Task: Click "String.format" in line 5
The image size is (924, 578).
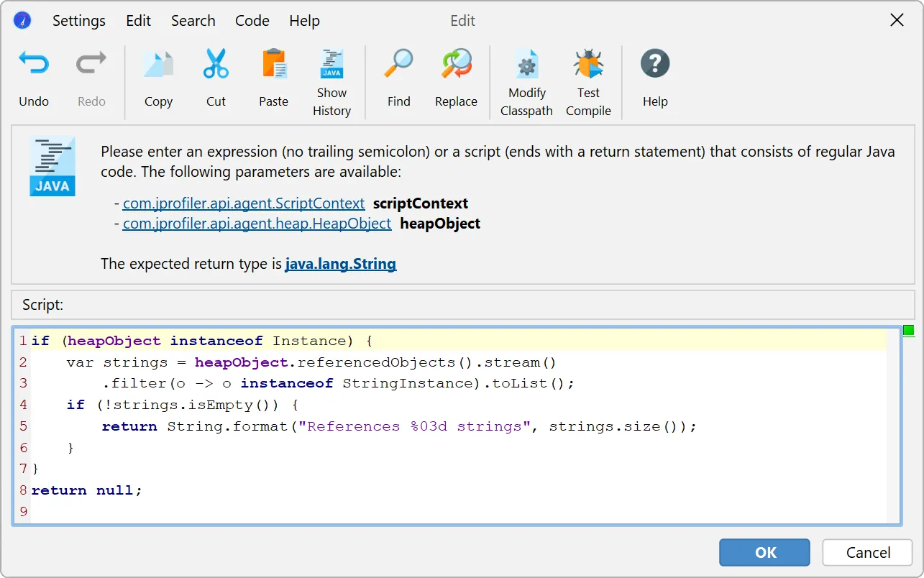Action: click(227, 426)
